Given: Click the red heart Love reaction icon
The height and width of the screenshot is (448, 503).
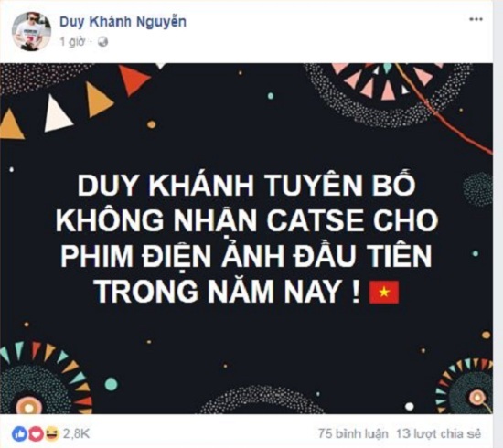Looking at the screenshot, I should click(36, 434).
